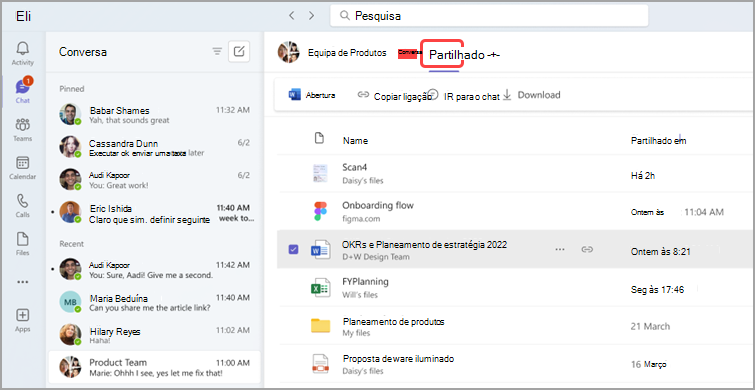Switch to the Partilhado tab

tap(456, 55)
